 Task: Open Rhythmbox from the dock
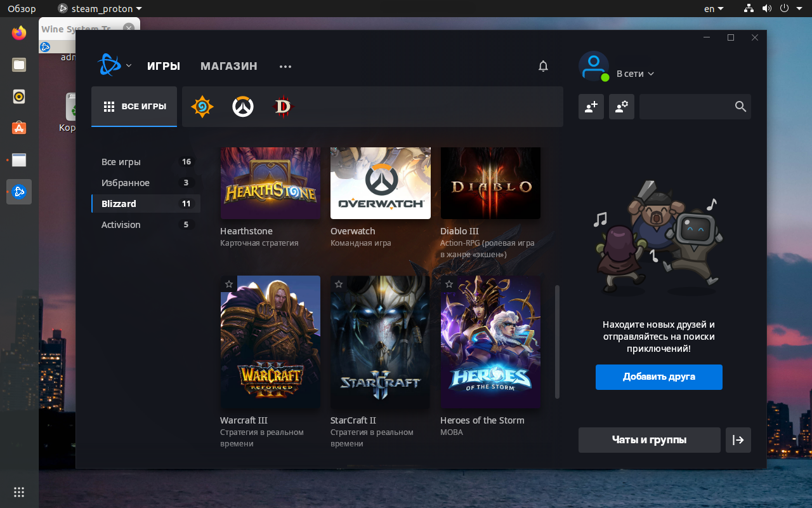tap(19, 97)
